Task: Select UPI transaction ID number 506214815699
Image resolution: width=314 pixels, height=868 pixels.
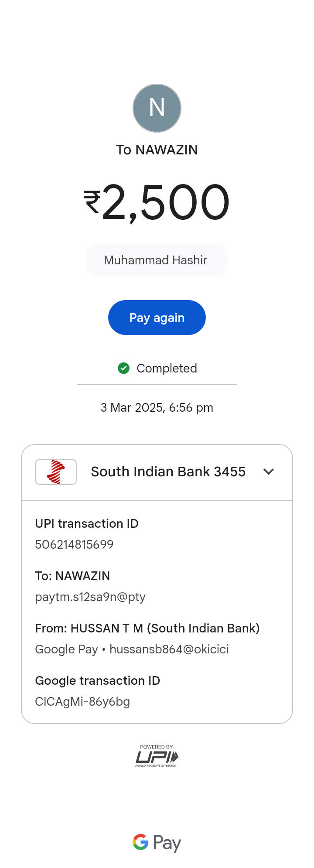Action: coord(74,544)
